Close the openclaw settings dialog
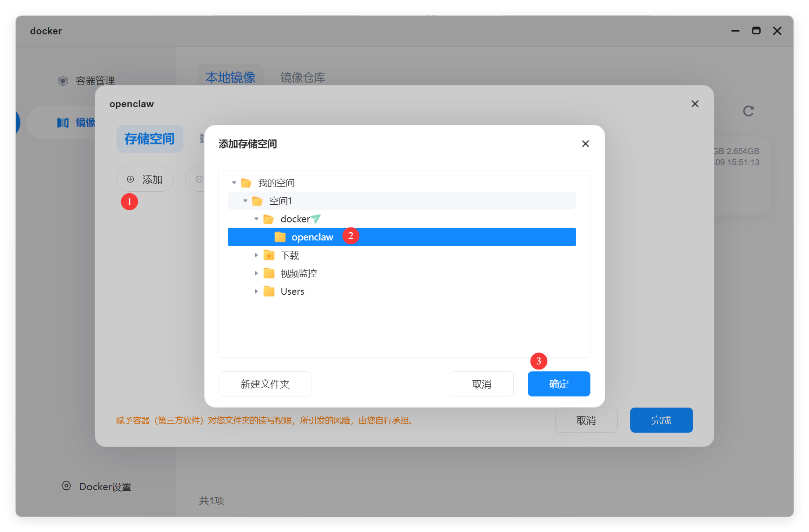Screen dimensions: 809x532 694,104
